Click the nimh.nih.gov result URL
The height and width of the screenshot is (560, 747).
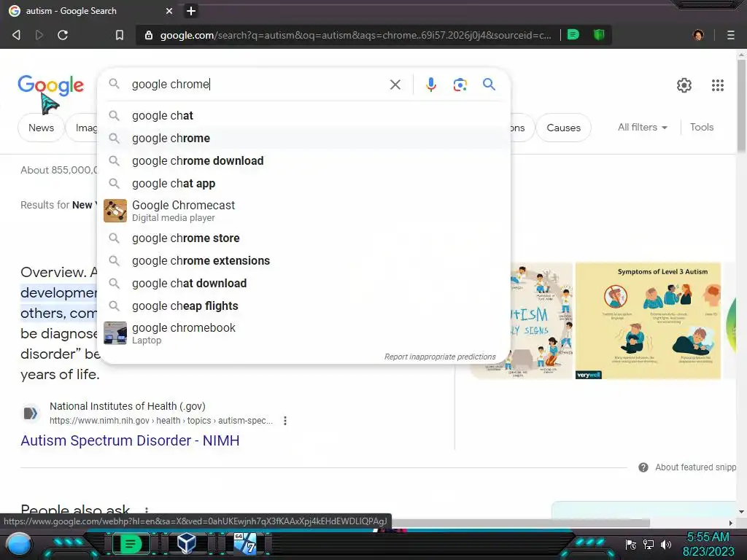161,421
